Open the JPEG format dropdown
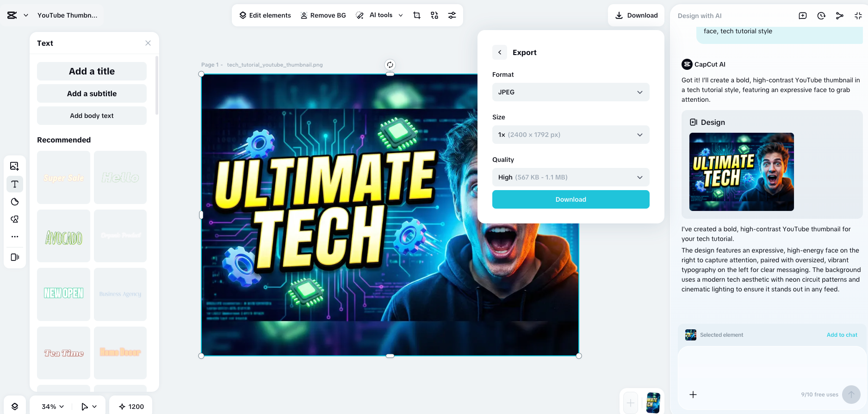This screenshot has height=414, width=868. point(571,92)
